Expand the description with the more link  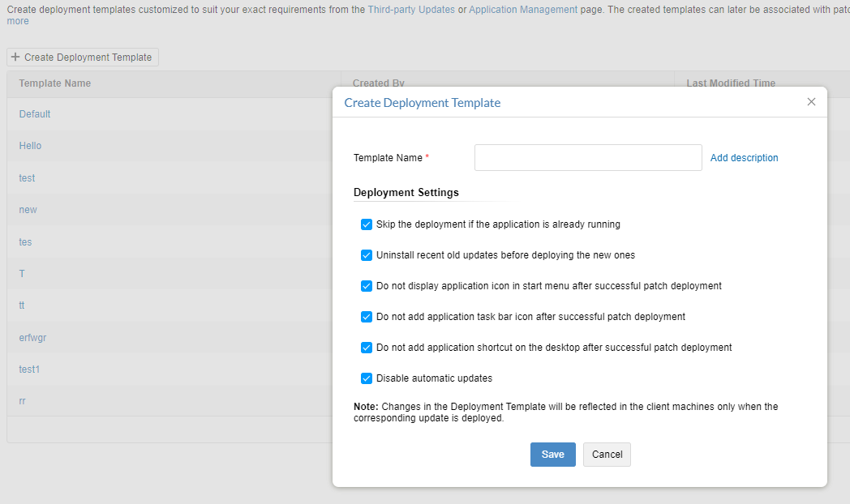click(18, 21)
